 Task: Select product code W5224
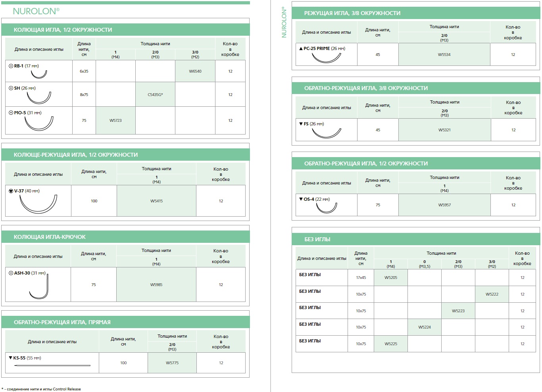pyautogui.click(x=425, y=327)
